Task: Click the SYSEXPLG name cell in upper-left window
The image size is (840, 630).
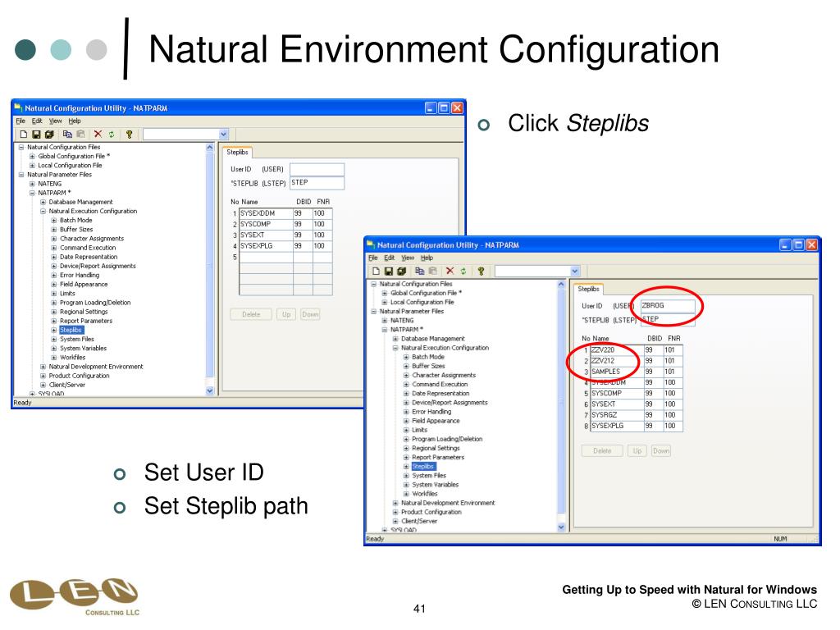Action: [x=266, y=246]
